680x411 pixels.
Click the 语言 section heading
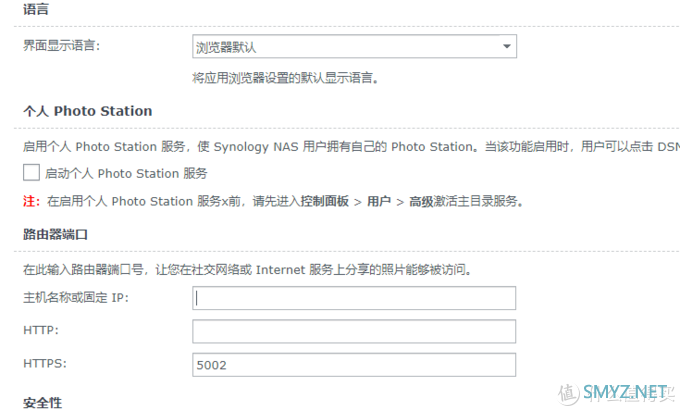(35, 9)
